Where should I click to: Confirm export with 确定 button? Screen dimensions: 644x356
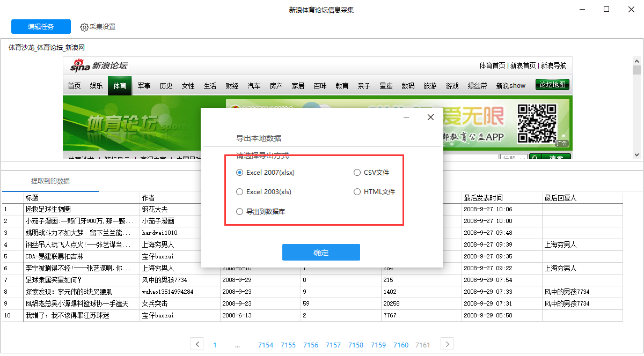point(321,253)
